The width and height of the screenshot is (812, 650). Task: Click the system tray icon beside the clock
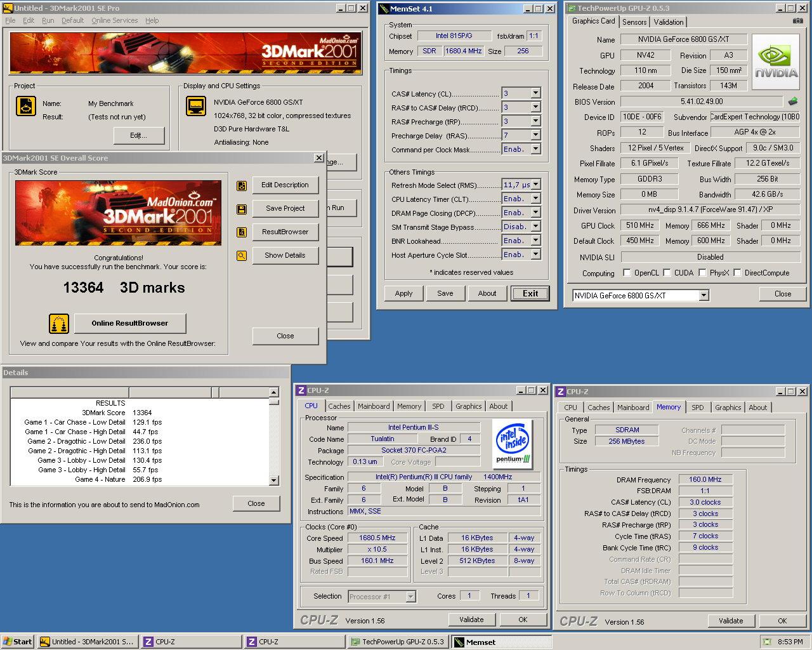click(767, 642)
